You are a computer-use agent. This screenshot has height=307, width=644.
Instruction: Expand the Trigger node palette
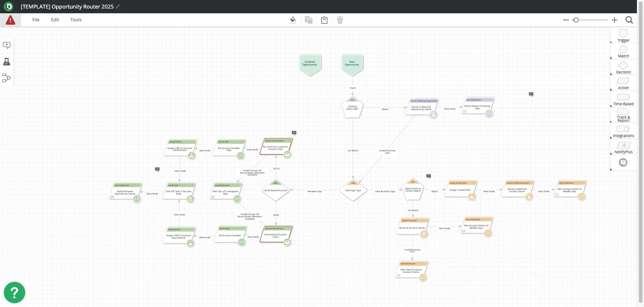[623, 36]
